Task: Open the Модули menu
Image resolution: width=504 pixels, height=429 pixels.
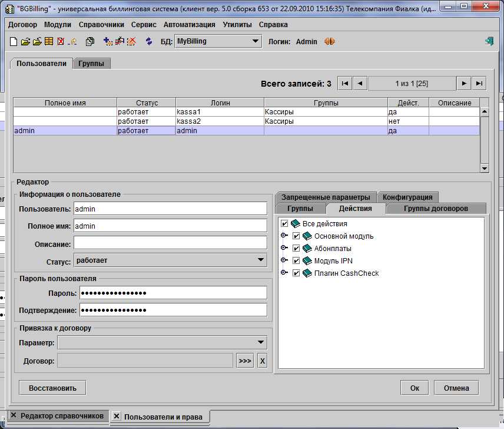Action: (x=58, y=25)
